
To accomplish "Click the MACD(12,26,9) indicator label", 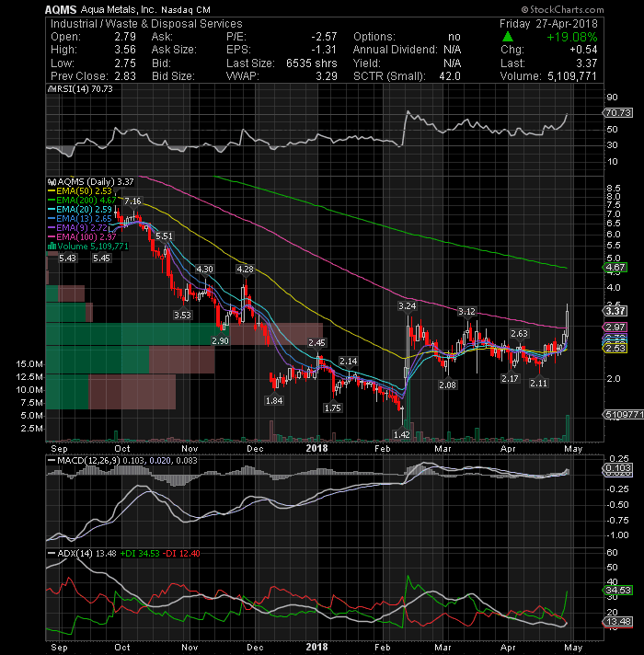I will tap(88, 460).
